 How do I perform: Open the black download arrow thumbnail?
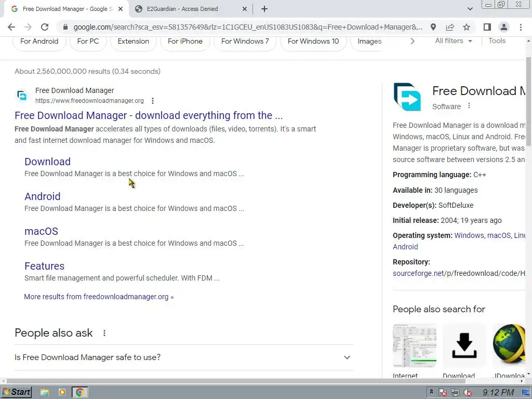click(x=464, y=345)
